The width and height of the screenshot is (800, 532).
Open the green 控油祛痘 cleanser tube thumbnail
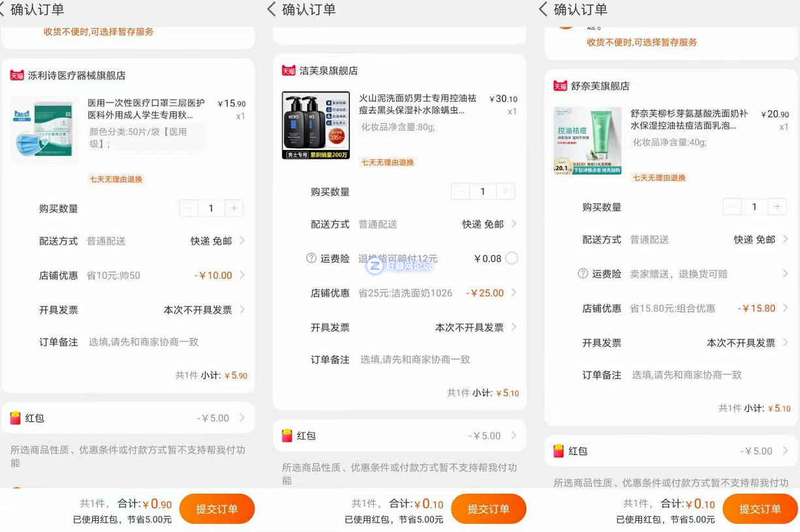point(587,141)
